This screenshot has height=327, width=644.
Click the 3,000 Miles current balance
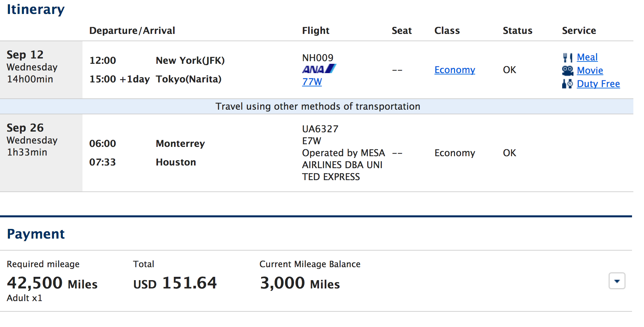point(300,283)
